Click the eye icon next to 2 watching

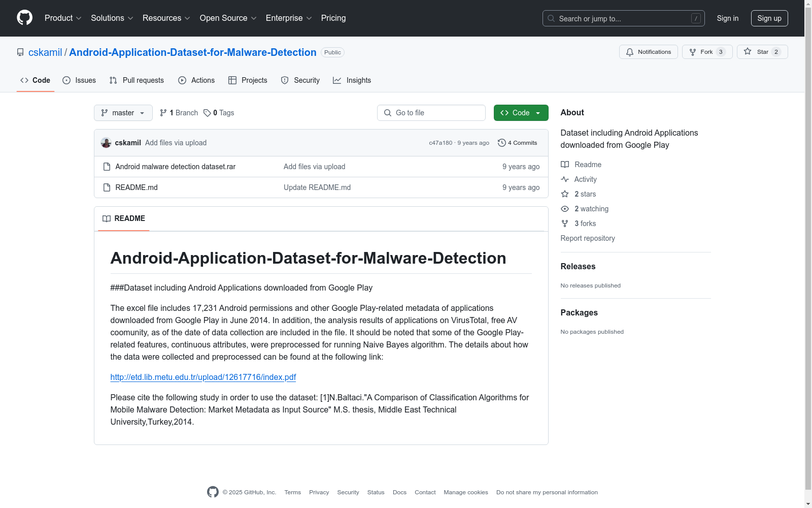(x=565, y=209)
